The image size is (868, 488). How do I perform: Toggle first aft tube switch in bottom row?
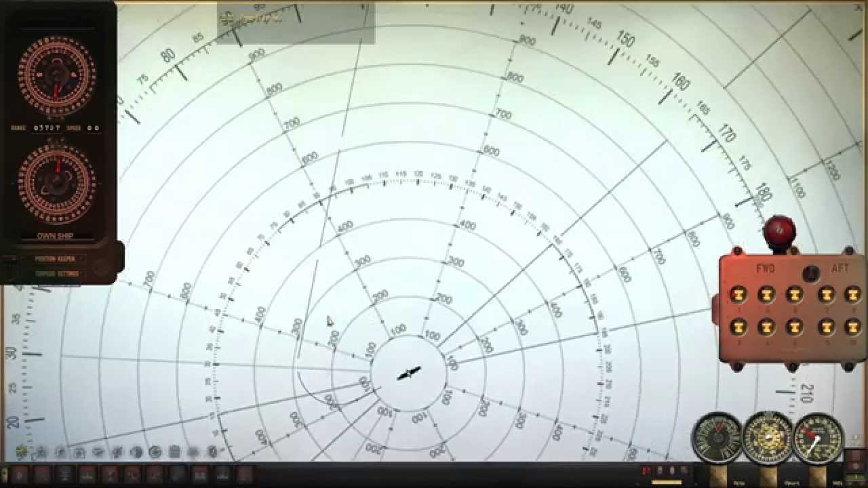click(x=825, y=327)
